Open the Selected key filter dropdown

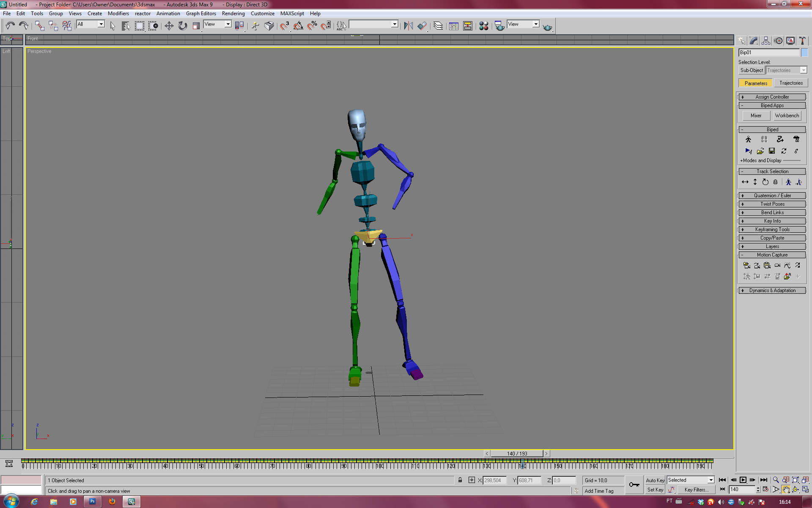691,480
